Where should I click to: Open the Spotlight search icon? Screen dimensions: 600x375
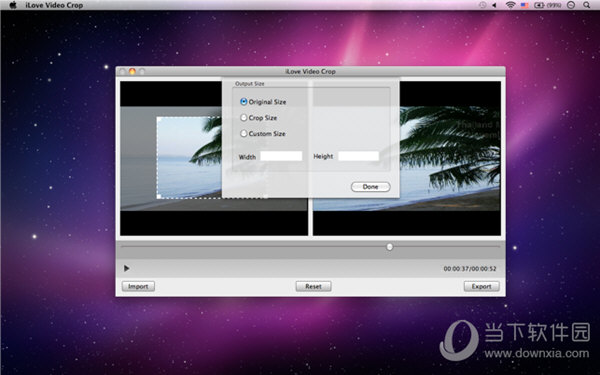586,5
